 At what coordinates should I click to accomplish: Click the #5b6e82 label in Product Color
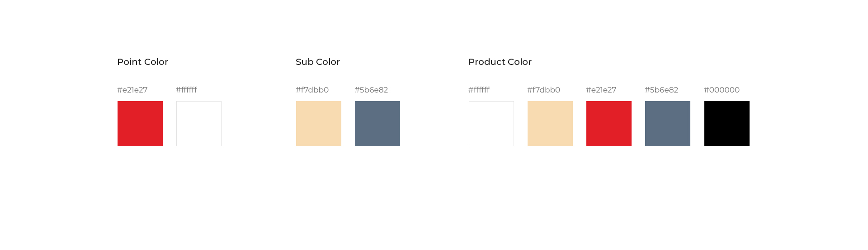click(x=661, y=90)
